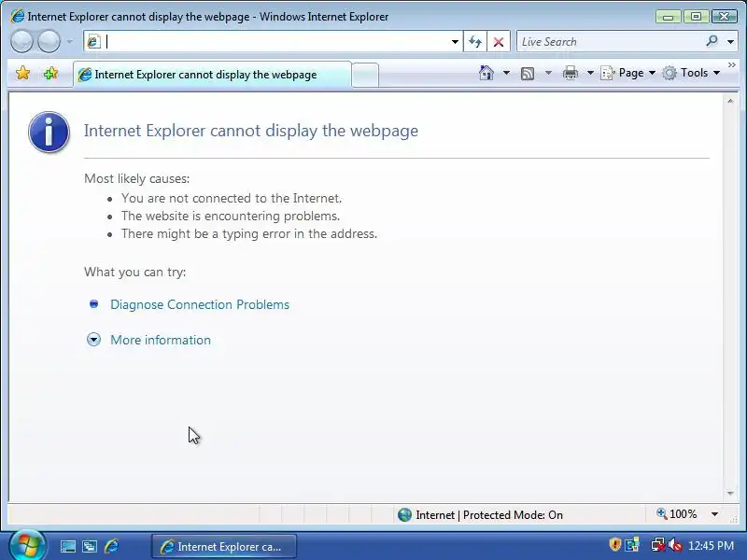Expand the Home button dropdown arrow
This screenshot has height=560, width=747.
(506, 73)
